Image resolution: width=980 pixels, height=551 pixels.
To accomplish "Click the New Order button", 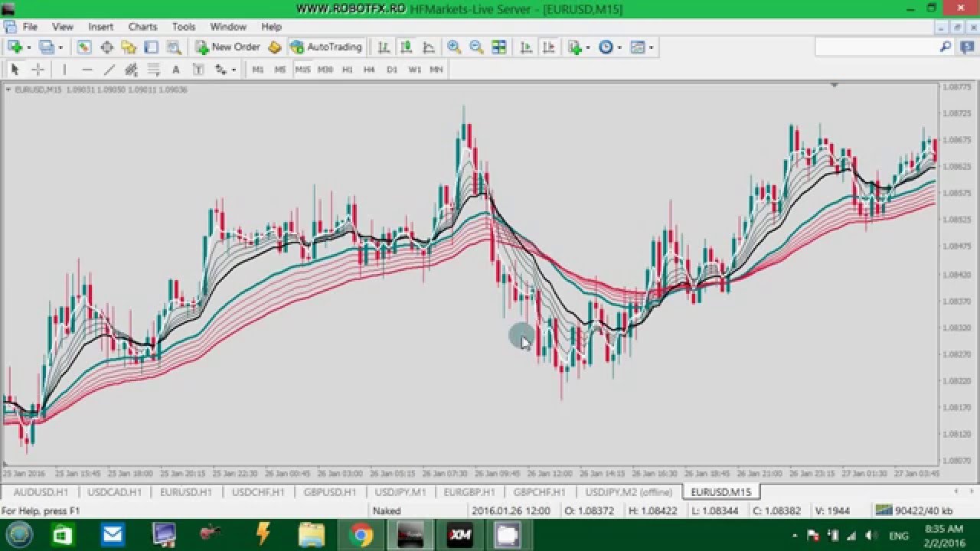I will tap(228, 47).
